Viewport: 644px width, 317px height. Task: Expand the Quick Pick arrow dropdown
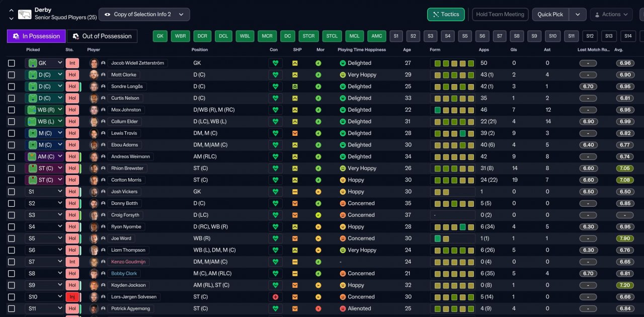[x=578, y=15]
